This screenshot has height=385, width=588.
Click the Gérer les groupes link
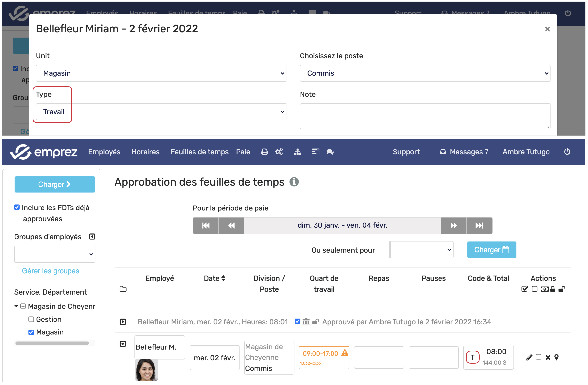[x=50, y=271]
